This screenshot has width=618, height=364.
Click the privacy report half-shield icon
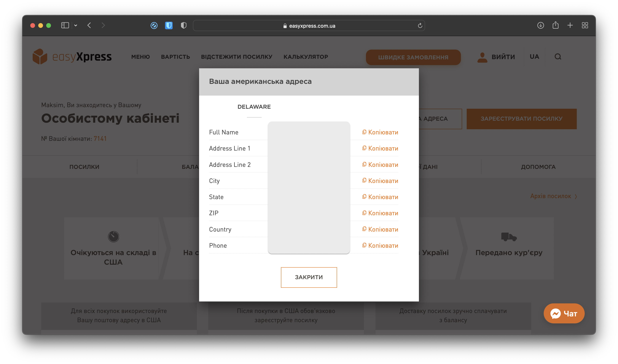pyautogui.click(x=184, y=25)
